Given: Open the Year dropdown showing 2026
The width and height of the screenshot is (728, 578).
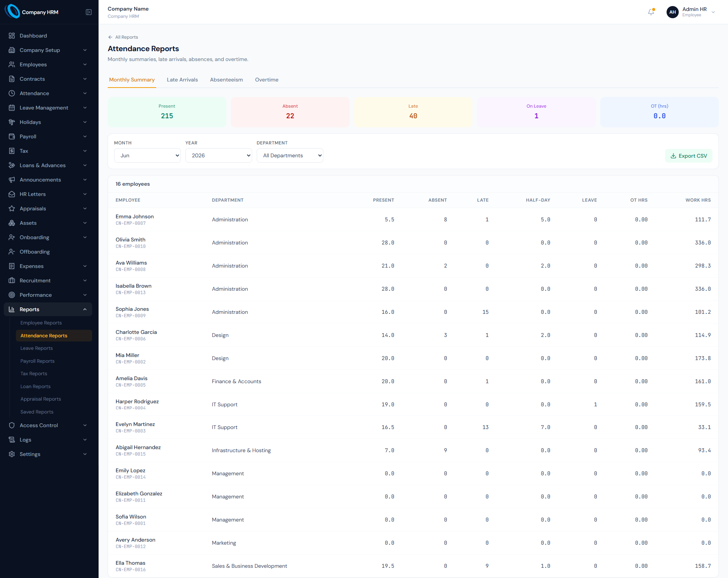Looking at the screenshot, I should point(219,155).
